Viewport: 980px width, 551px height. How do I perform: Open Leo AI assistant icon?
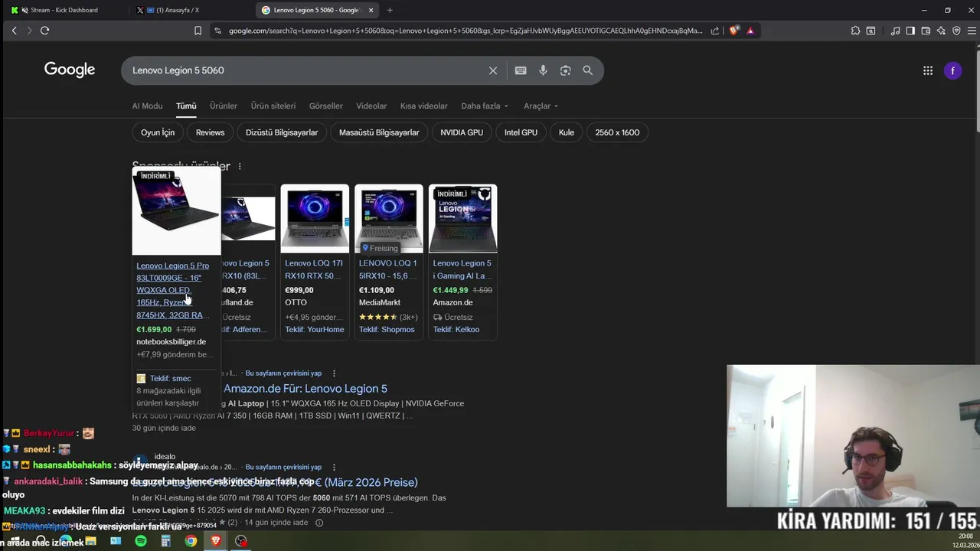(941, 31)
